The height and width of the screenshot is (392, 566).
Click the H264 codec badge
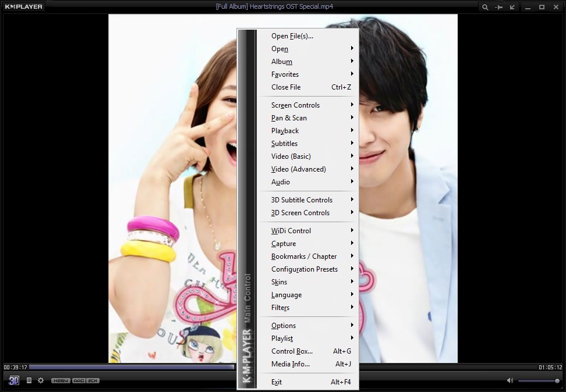coord(61,380)
